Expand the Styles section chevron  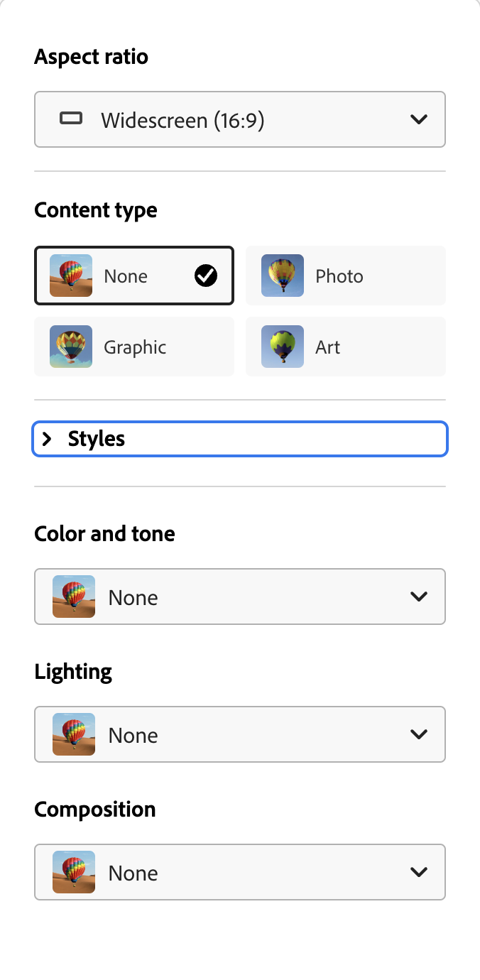coord(48,439)
